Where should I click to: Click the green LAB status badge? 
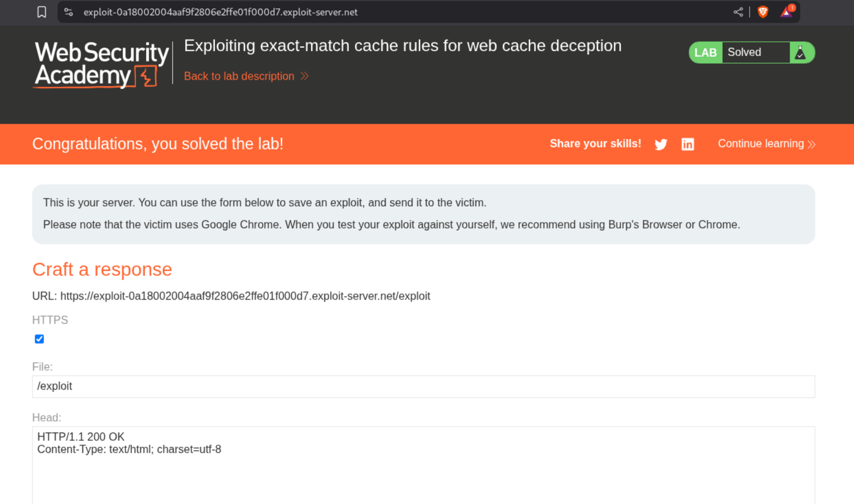point(706,53)
